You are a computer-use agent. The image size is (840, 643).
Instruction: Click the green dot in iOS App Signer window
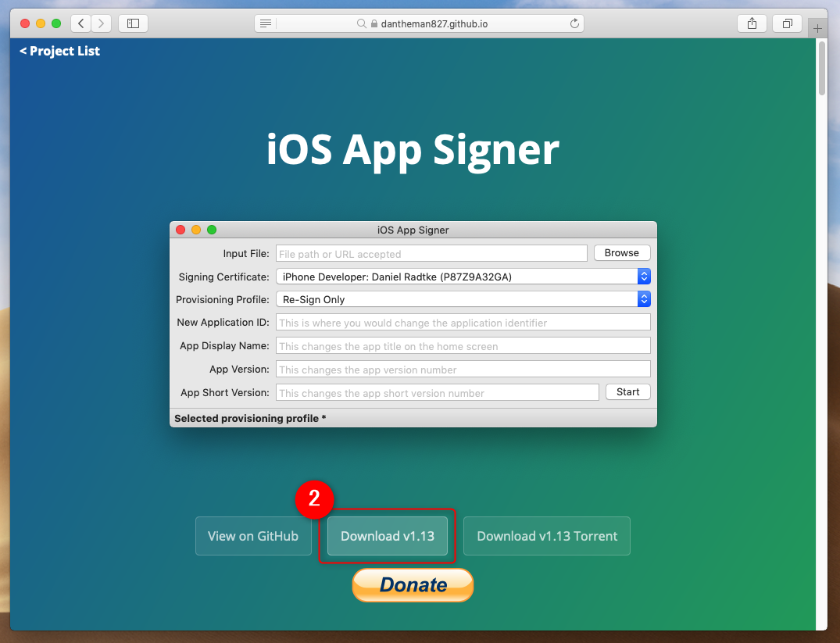[x=212, y=230]
